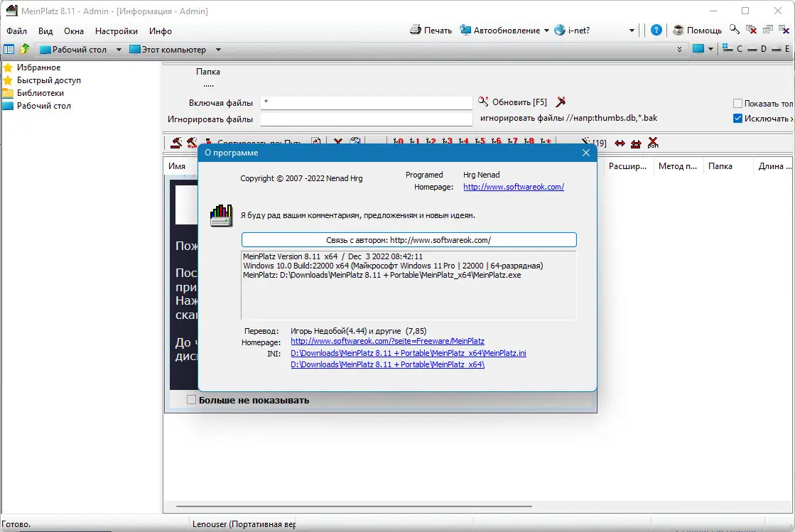Open the Настройки menu

pyautogui.click(x=116, y=31)
